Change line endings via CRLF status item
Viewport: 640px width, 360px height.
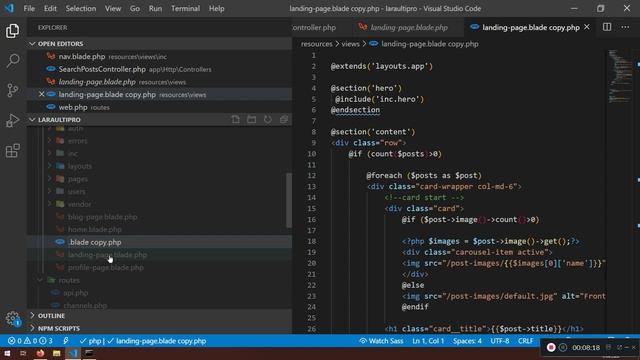click(x=525, y=341)
